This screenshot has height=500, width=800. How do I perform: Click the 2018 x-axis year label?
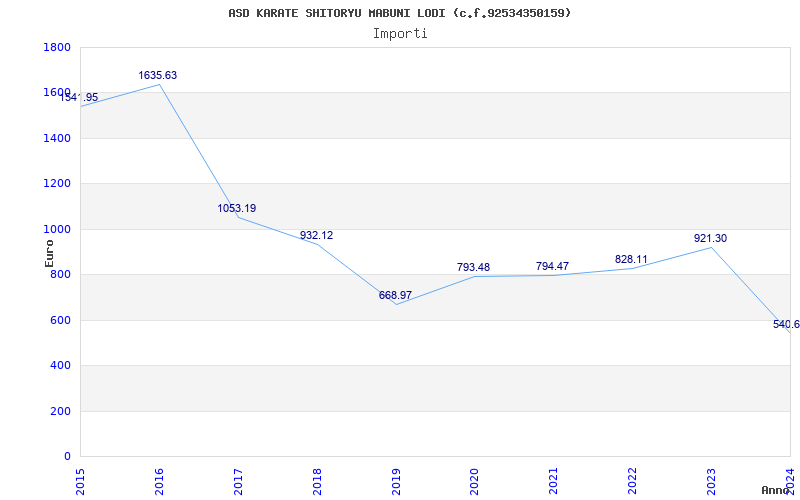(x=317, y=481)
